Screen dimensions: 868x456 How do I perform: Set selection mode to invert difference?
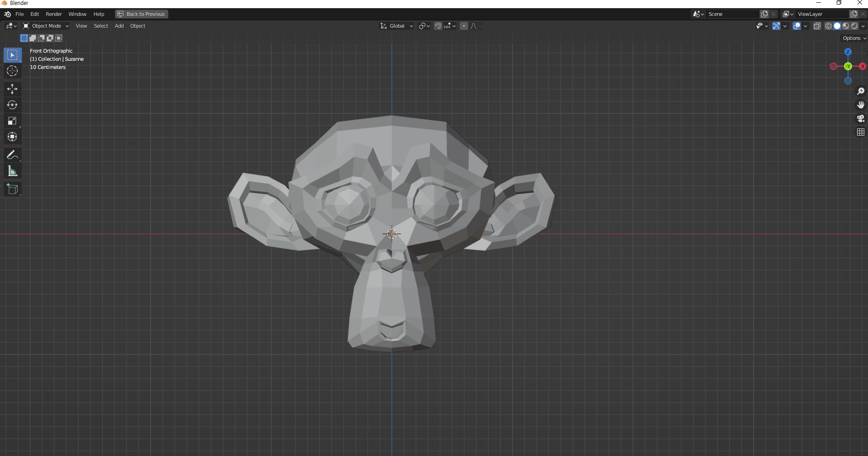pos(50,38)
